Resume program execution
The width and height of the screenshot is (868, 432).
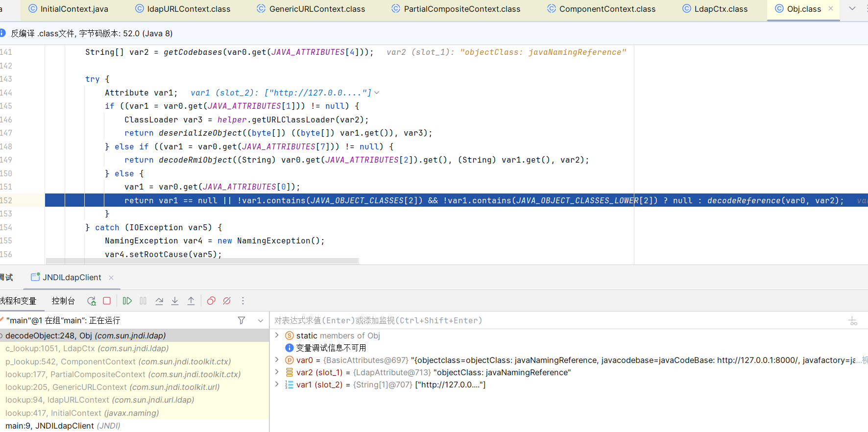pos(127,301)
